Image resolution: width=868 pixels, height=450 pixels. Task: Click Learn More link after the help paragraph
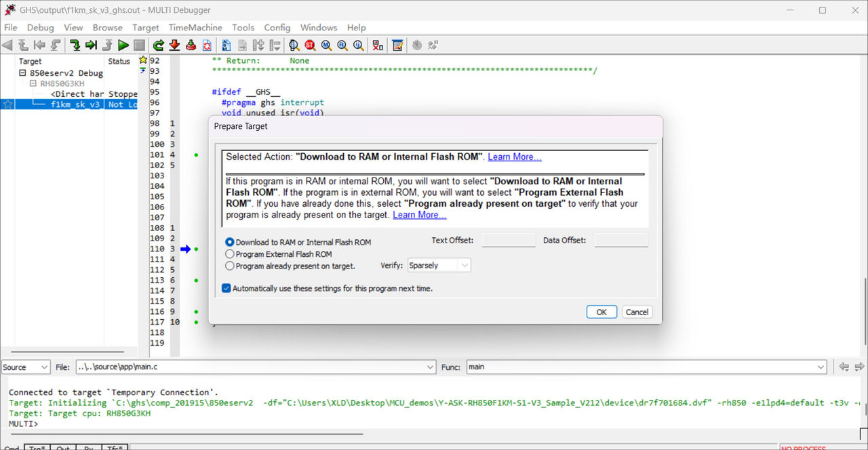(420, 215)
